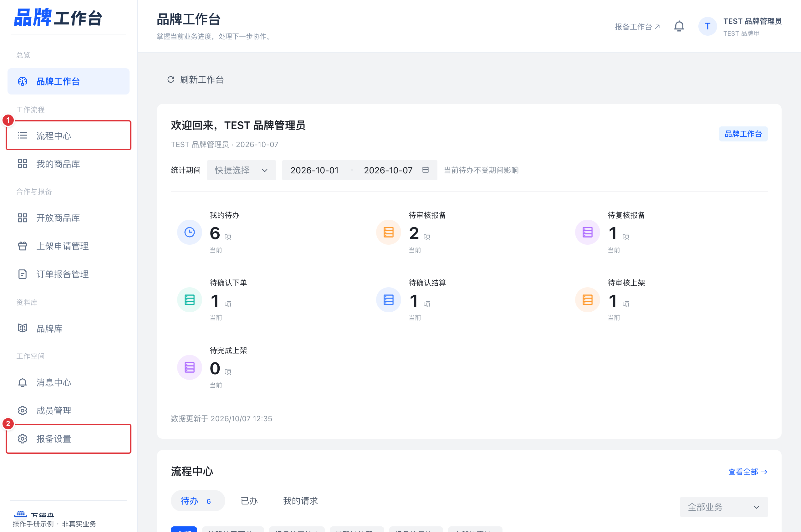Click the 0 项 count under 待完成上架
This screenshot has height=532, width=801.
pyautogui.click(x=221, y=369)
